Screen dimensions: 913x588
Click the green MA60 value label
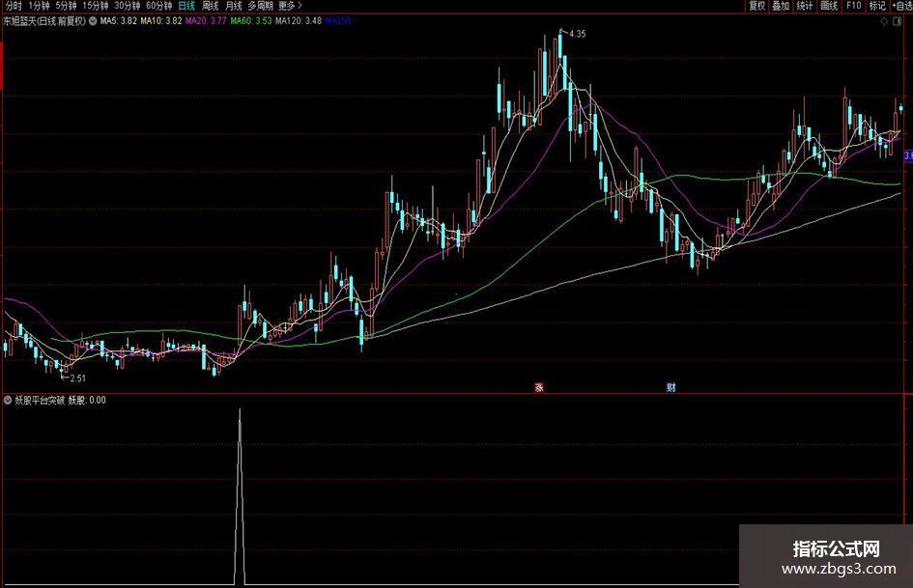251,21
